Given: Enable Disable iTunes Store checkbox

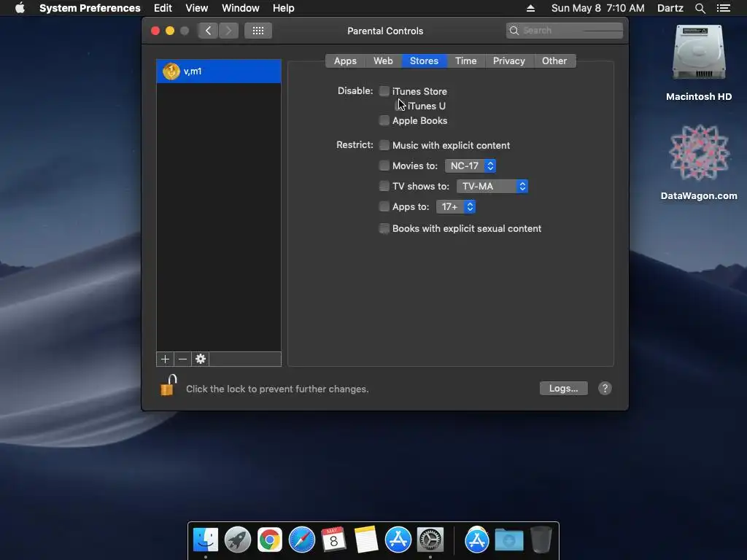Looking at the screenshot, I should (x=384, y=91).
